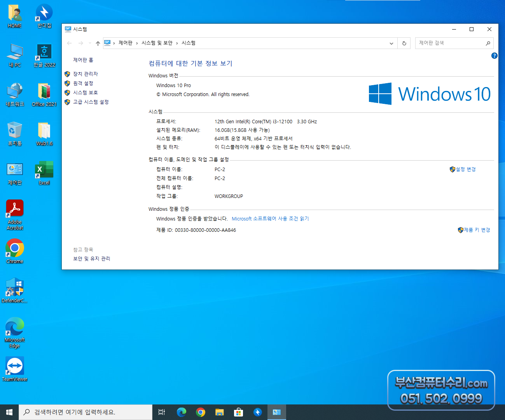
Task: Open the recent locations dropdown arrow
Action: tap(90, 43)
